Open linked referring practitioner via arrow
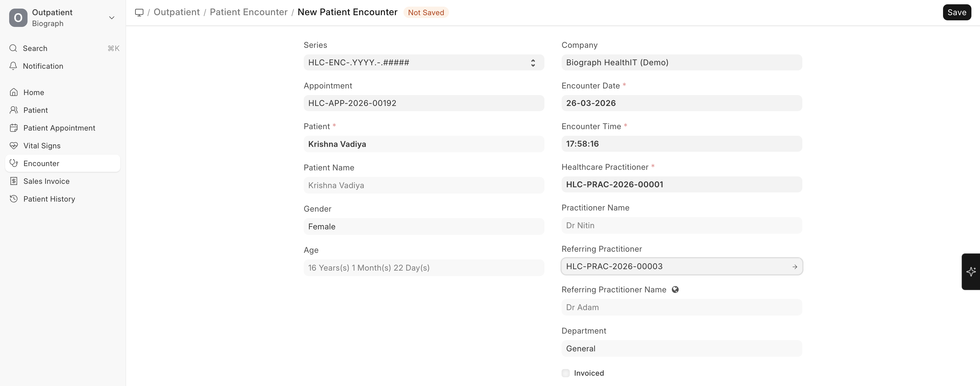980x386 pixels. point(795,267)
